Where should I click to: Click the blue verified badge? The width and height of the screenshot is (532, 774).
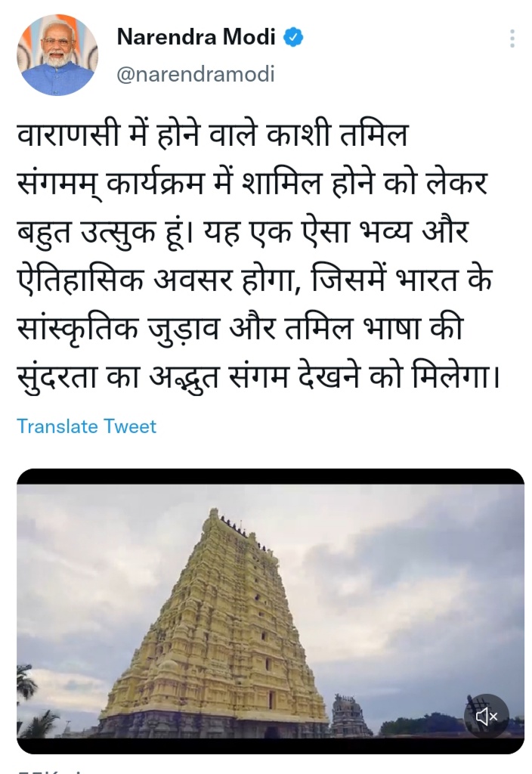292,38
